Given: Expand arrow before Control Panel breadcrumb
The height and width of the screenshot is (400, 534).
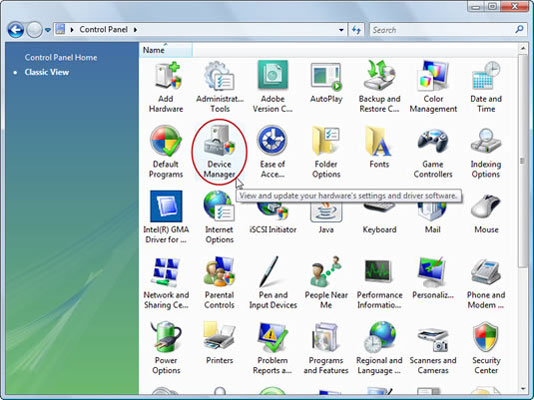Looking at the screenshot, I should [x=72, y=30].
